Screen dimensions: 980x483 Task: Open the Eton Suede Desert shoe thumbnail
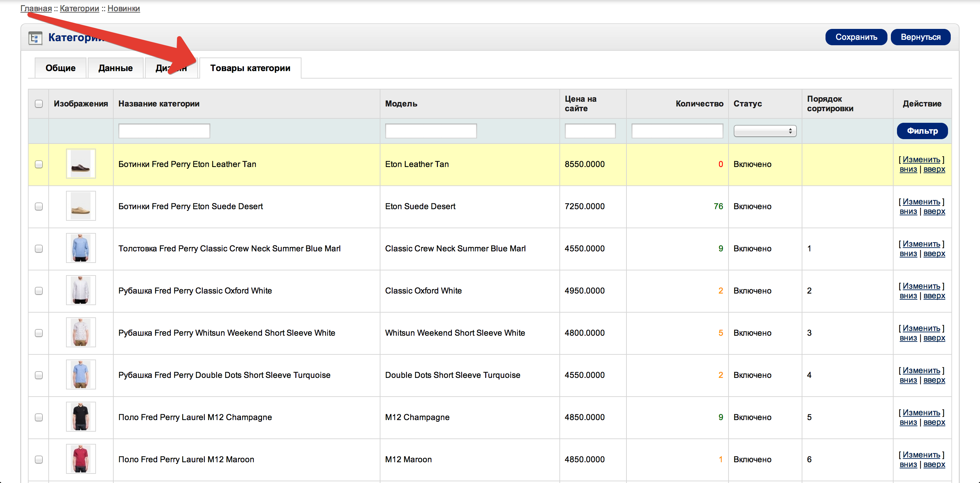point(81,206)
